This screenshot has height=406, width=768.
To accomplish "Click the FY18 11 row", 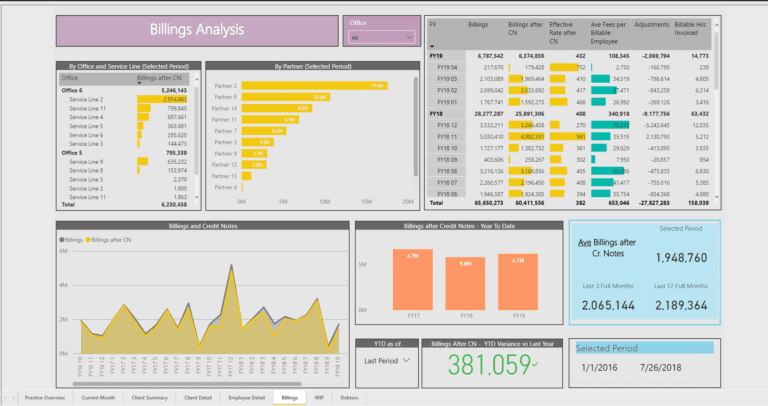I will [570, 137].
